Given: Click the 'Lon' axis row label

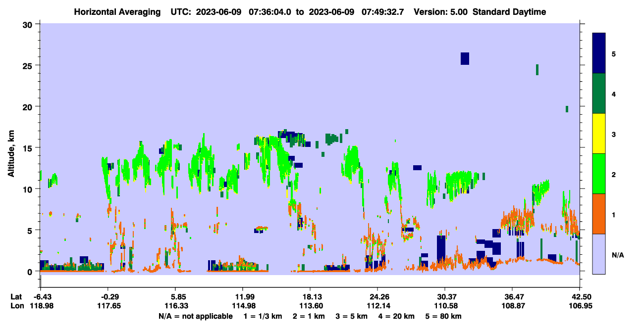Looking at the screenshot, I should point(17,306).
